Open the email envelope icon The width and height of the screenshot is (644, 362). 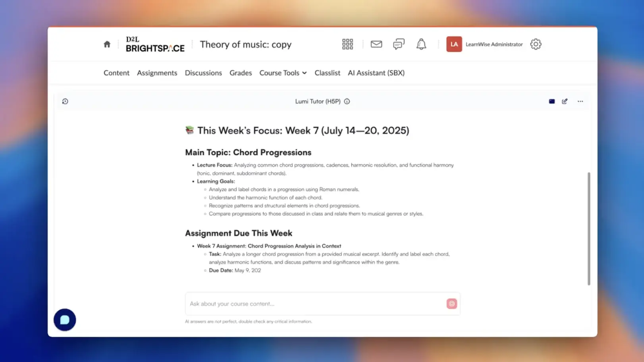tap(376, 44)
